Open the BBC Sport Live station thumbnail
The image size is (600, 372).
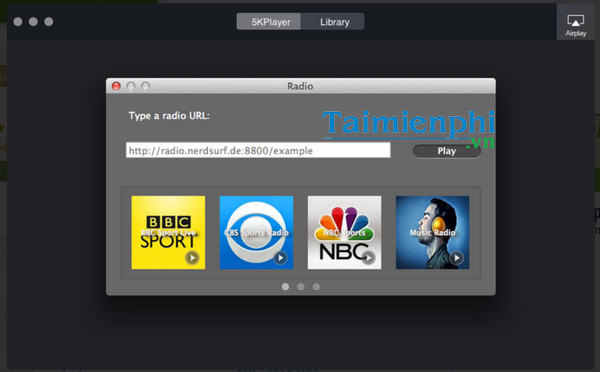pos(168,232)
